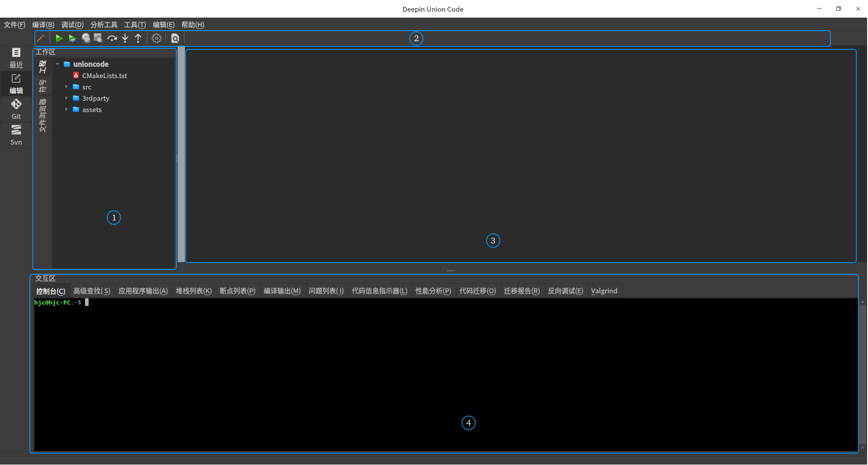Switch to 高级查找(S) tab
Viewport: 868px width, 465px height.
pos(92,291)
